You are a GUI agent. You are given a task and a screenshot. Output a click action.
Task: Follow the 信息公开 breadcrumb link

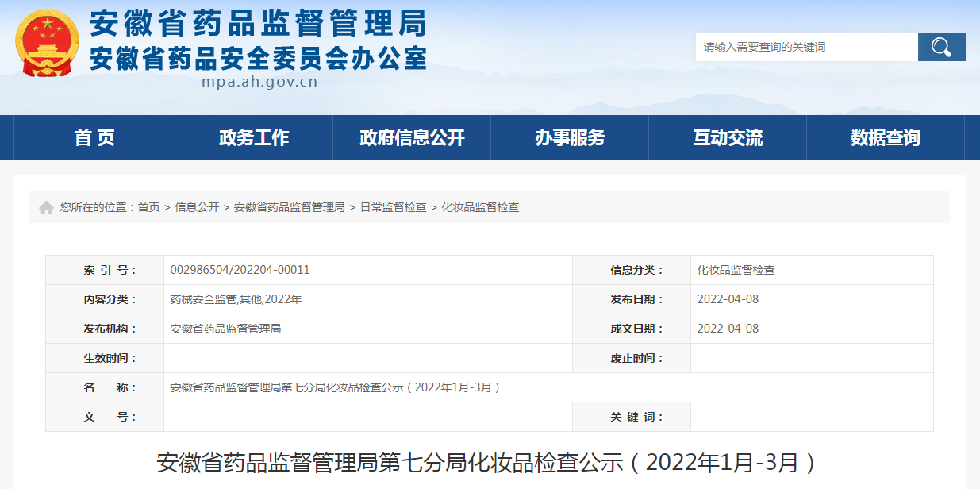tap(197, 207)
